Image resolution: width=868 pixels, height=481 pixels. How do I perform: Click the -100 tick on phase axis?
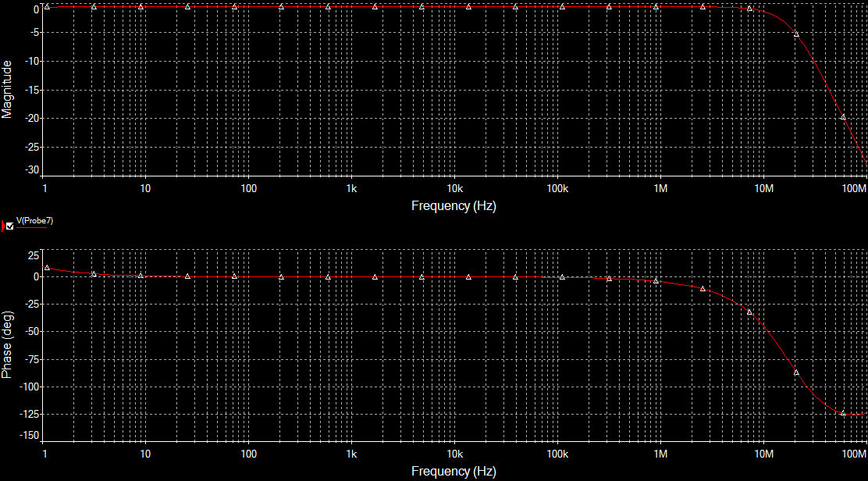pos(29,387)
